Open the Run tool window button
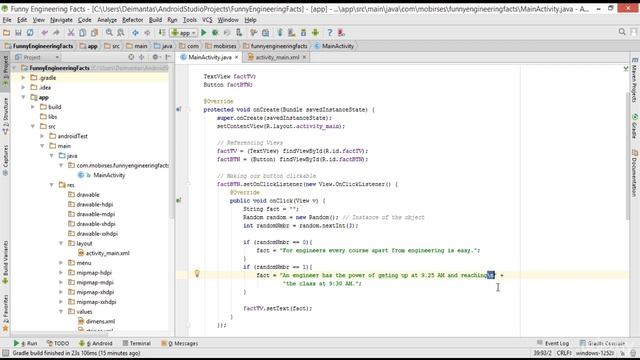The image size is (640, 360). (x=25, y=343)
